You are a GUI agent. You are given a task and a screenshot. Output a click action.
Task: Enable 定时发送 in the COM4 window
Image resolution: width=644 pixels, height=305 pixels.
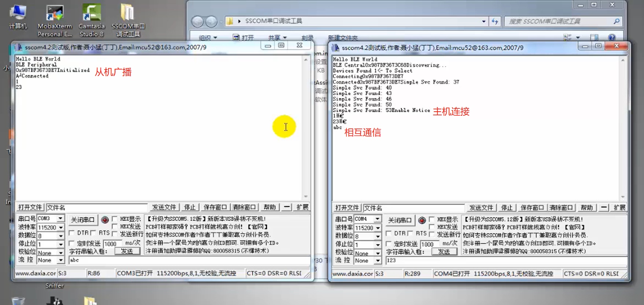(389, 244)
